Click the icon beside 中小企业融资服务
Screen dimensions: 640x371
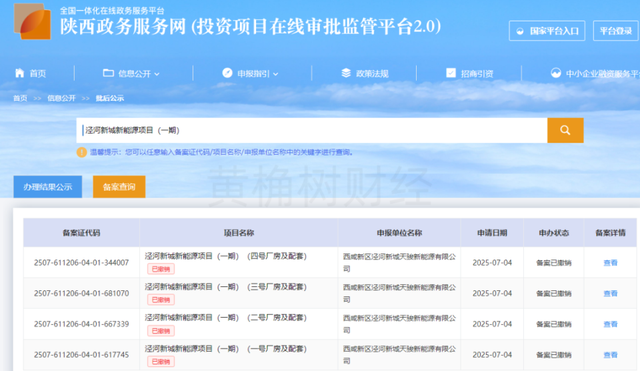coord(556,73)
